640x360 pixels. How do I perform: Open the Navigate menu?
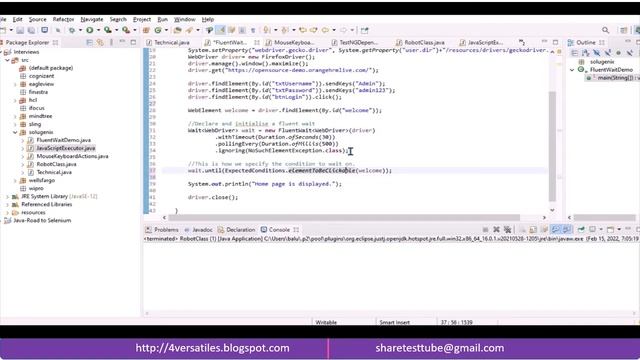[x=92, y=19]
